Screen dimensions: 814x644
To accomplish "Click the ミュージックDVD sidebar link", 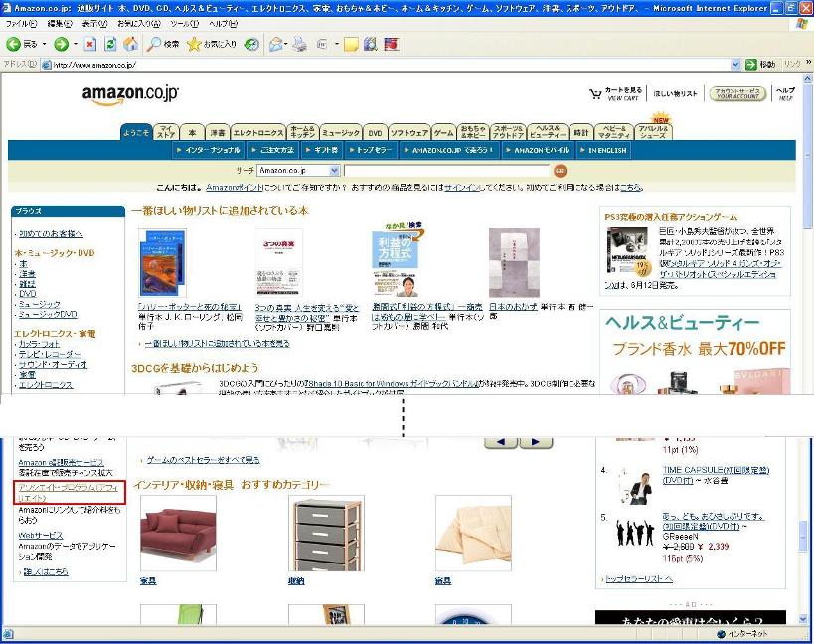I will click(x=48, y=314).
